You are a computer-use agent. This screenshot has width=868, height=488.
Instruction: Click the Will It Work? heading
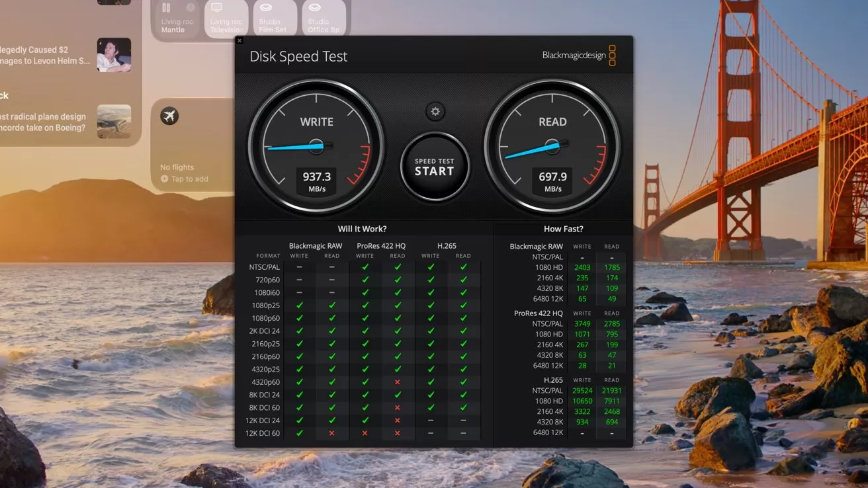point(362,229)
